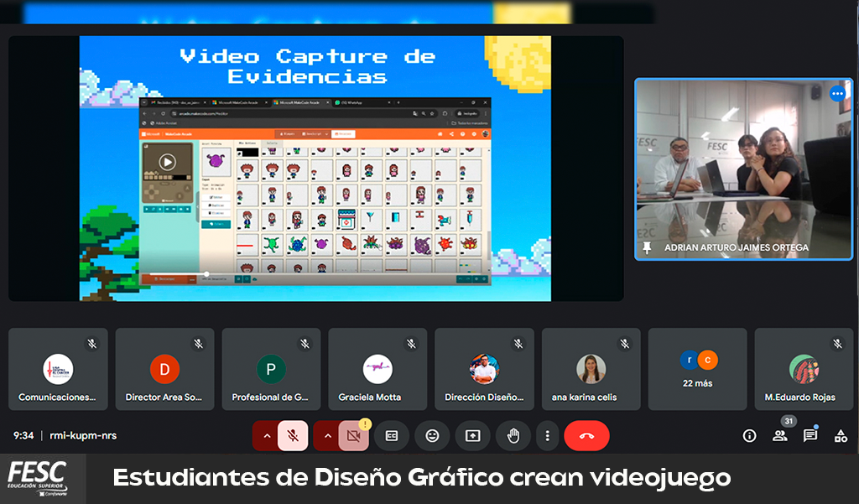Click MakeCode home icon in orange header
859x504 pixels.
point(440,133)
